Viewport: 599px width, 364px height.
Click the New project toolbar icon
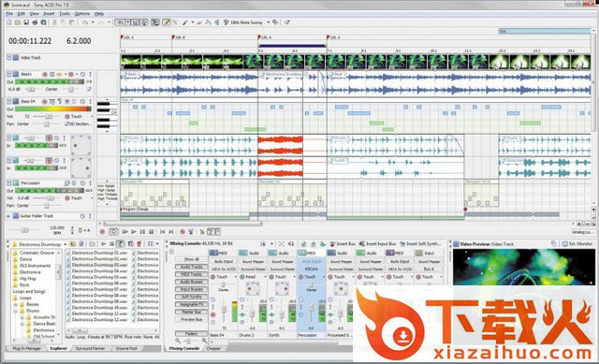[8, 22]
